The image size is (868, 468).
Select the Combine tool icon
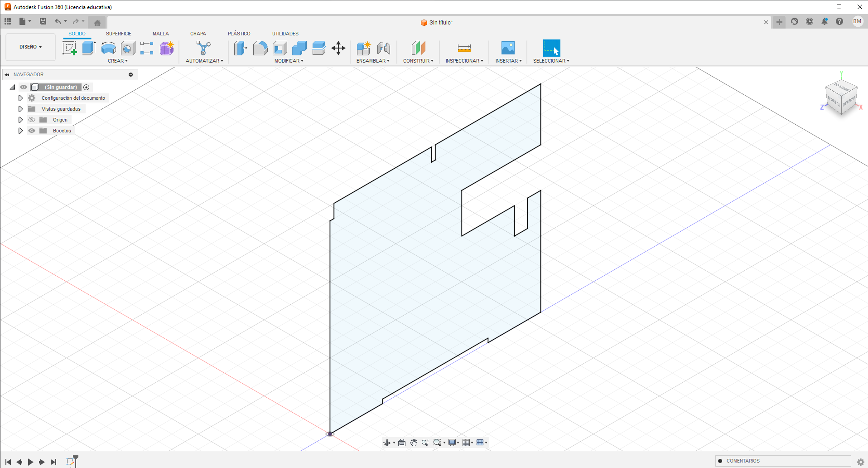pyautogui.click(x=299, y=48)
